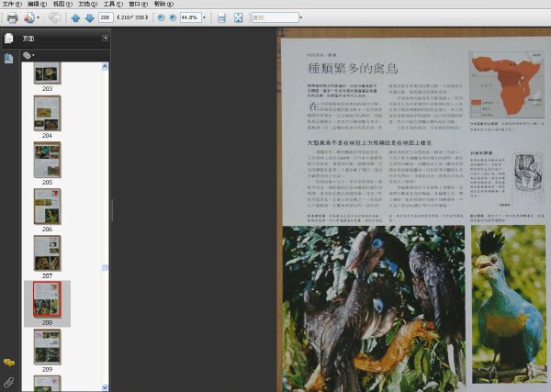
Task: Select the page 205 thumbnail
Action: [x=47, y=160]
